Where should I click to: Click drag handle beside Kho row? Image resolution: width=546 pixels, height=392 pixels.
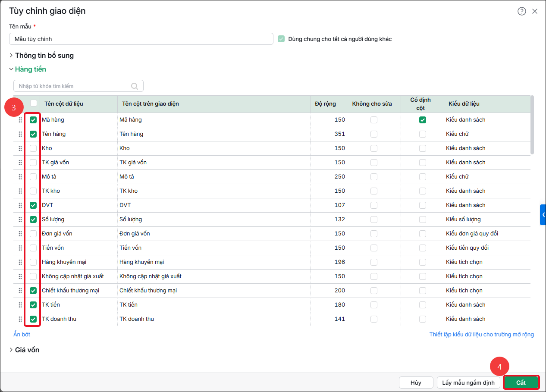coord(20,148)
